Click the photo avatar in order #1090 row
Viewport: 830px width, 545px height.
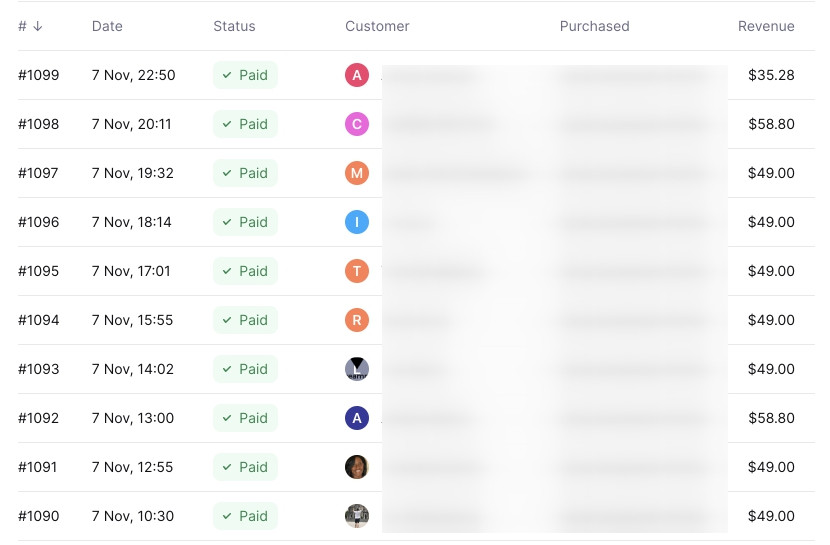pos(357,516)
